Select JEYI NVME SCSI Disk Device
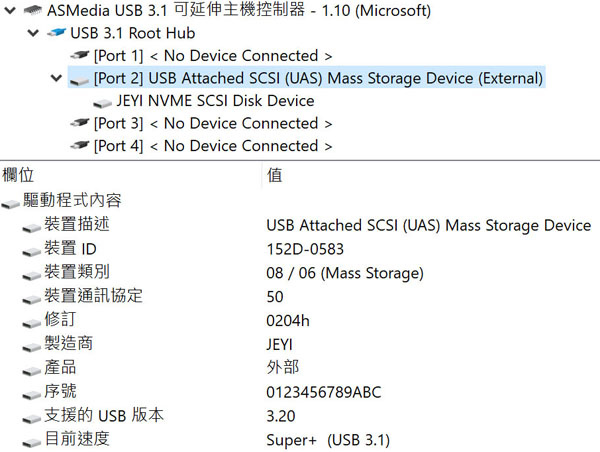 215,101
